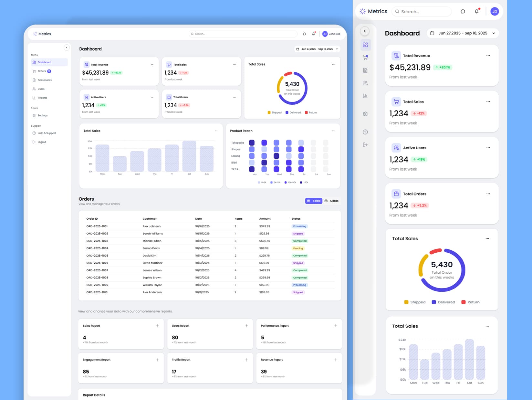Open the Reports chart icon
Viewport: 532px width, 400px height.
pyautogui.click(x=365, y=96)
